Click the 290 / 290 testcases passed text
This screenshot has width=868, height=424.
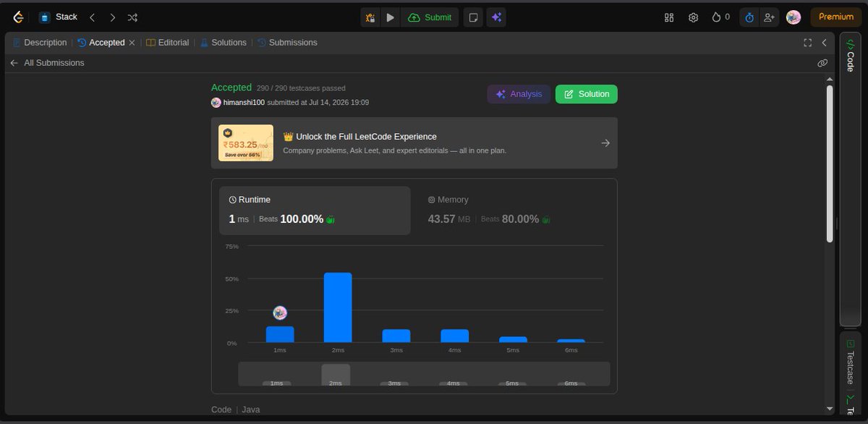point(301,88)
